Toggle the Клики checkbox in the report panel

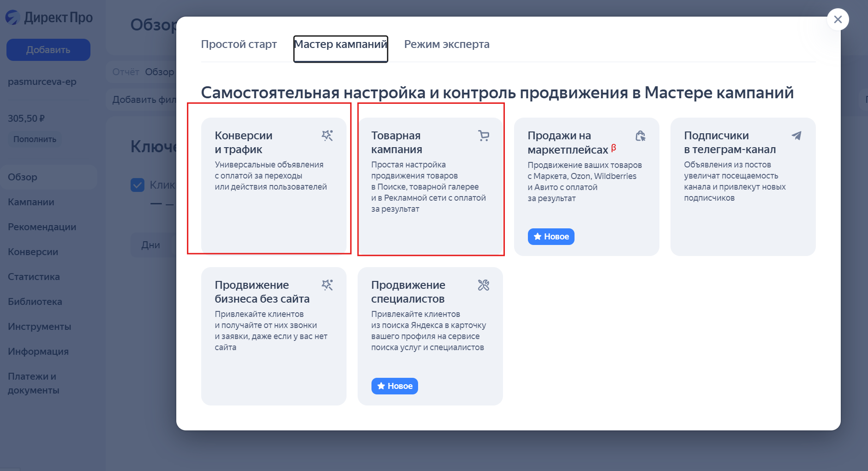(x=137, y=185)
